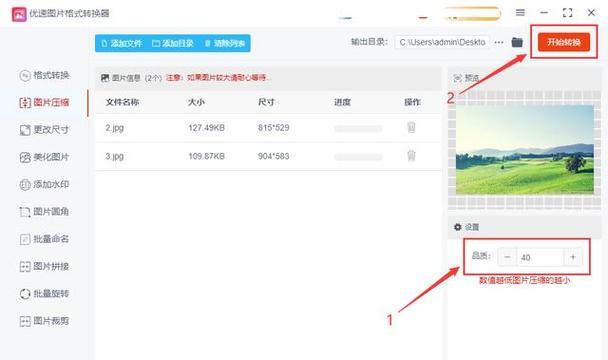
Task: Open the 图片裁剪 tool
Action: pos(44,321)
